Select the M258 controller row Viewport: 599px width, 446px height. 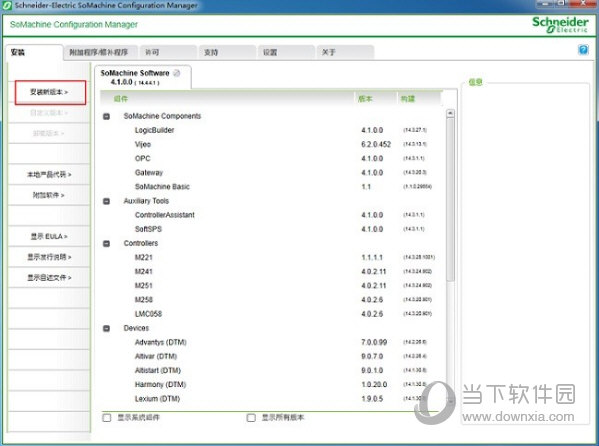click(x=271, y=300)
